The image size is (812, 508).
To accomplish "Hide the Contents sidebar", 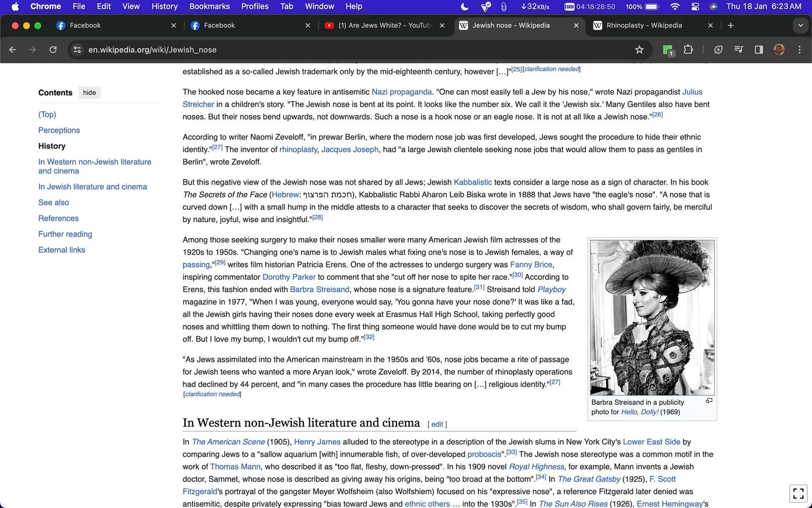I will [89, 93].
